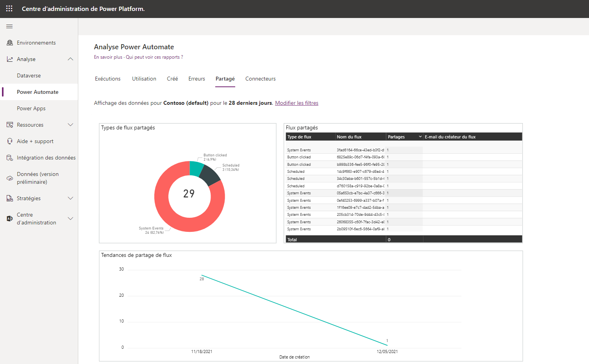Image resolution: width=589 pixels, height=364 pixels.
Task: Click the Tendances de partage de flux title
Action: [136, 255]
